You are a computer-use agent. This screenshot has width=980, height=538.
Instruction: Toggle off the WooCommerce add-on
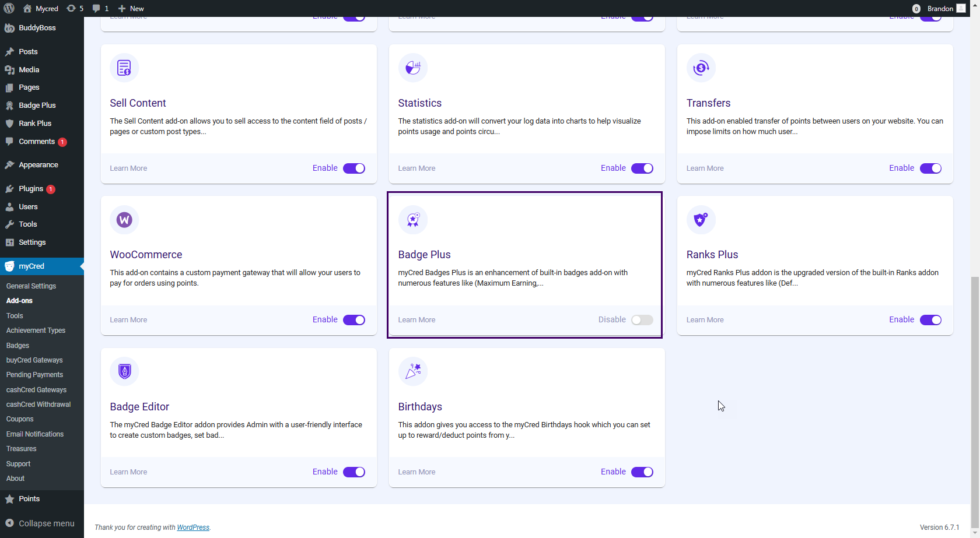[x=353, y=320]
